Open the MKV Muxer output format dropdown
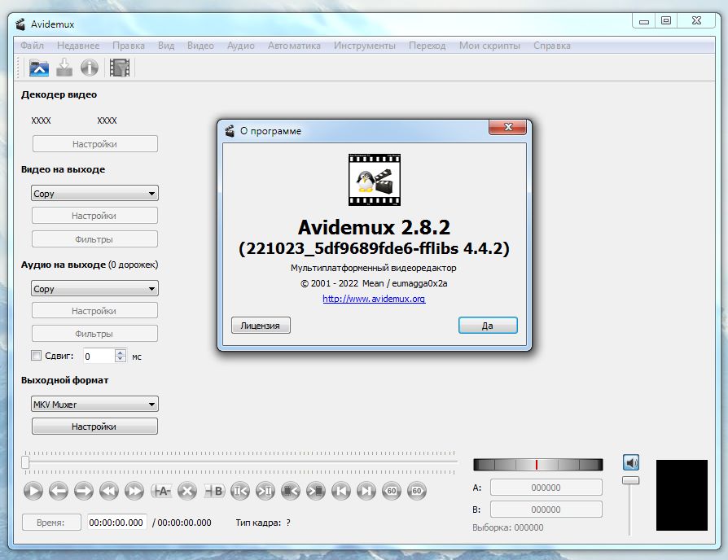The width and height of the screenshot is (728, 560). click(94, 404)
